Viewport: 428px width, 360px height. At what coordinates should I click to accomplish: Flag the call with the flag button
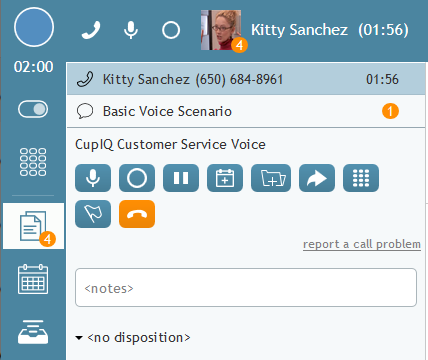[x=93, y=214]
